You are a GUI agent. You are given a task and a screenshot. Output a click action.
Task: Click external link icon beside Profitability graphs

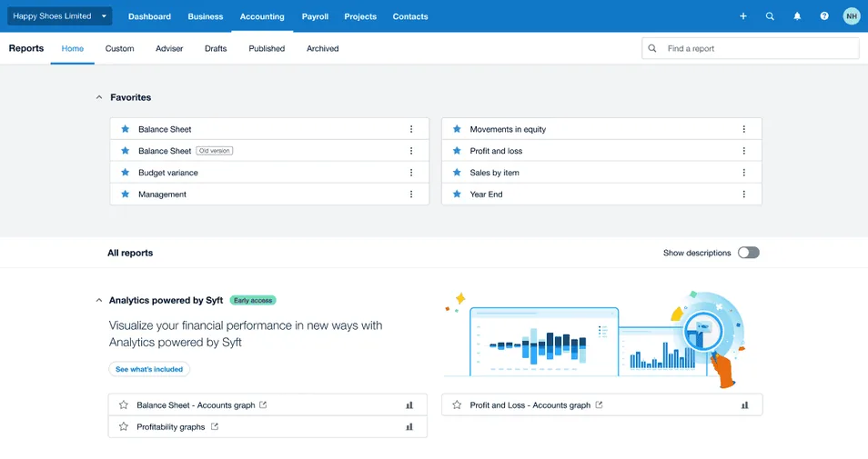pyautogui.click(x=215, y=426)
